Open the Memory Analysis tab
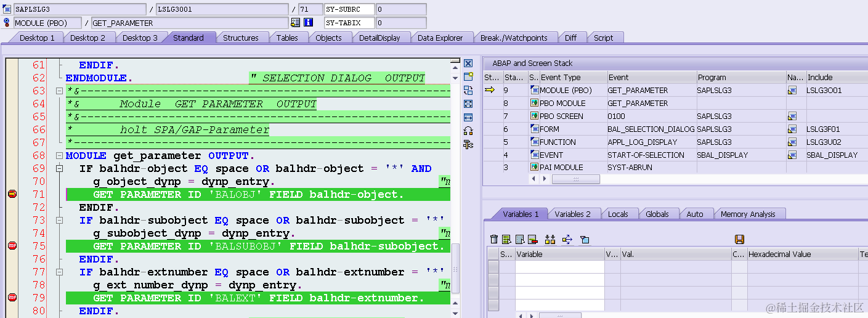 747,214
